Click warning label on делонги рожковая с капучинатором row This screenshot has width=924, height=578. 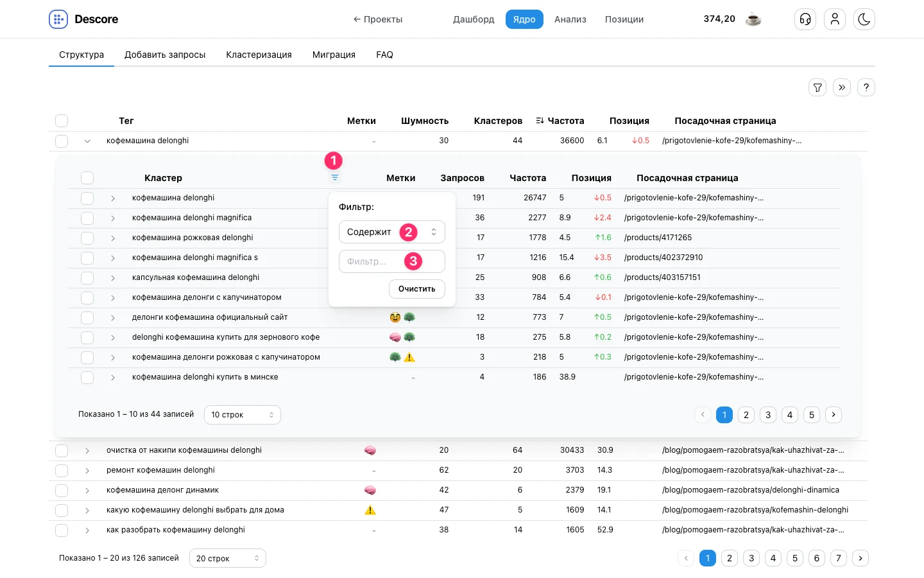click(409, 357)
